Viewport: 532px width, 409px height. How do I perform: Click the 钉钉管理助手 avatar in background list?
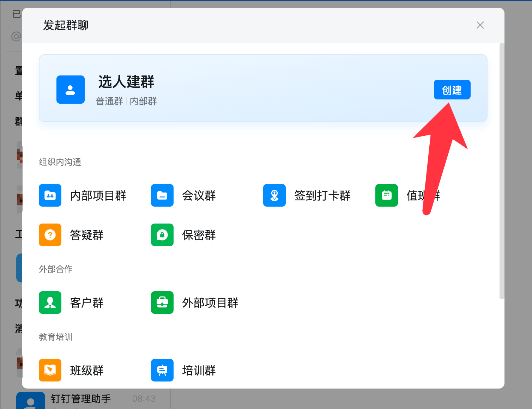[31, 400]
